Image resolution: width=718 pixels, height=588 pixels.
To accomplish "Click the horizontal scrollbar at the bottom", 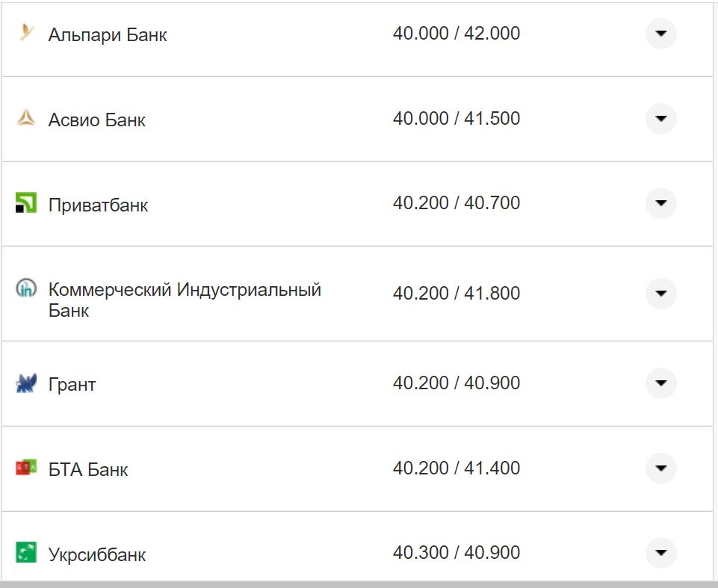I will [359, 584].
